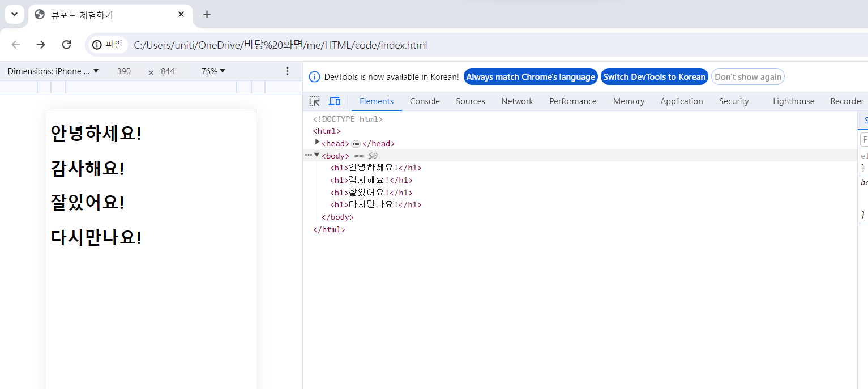
Task: Open the device toolbar options three-dot menu
Action: pyautogui.click(x=287, y=71)
